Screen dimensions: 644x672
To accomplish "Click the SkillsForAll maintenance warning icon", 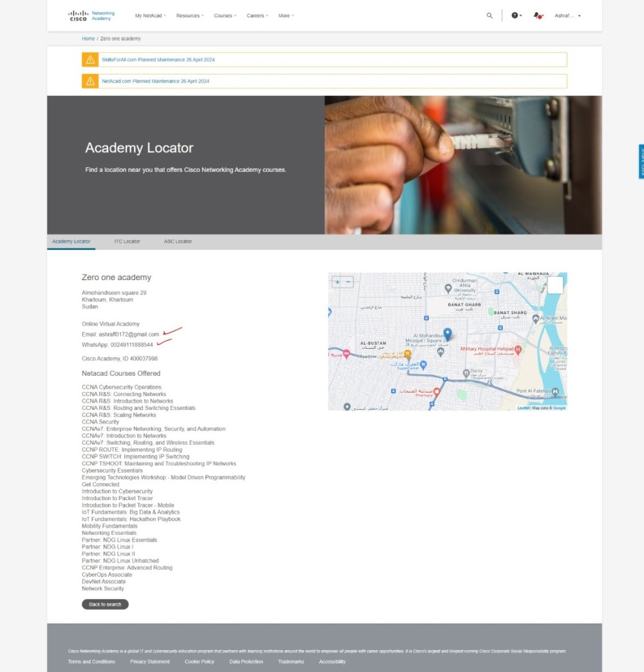I will pyautogui.click(x=90, y=60).
